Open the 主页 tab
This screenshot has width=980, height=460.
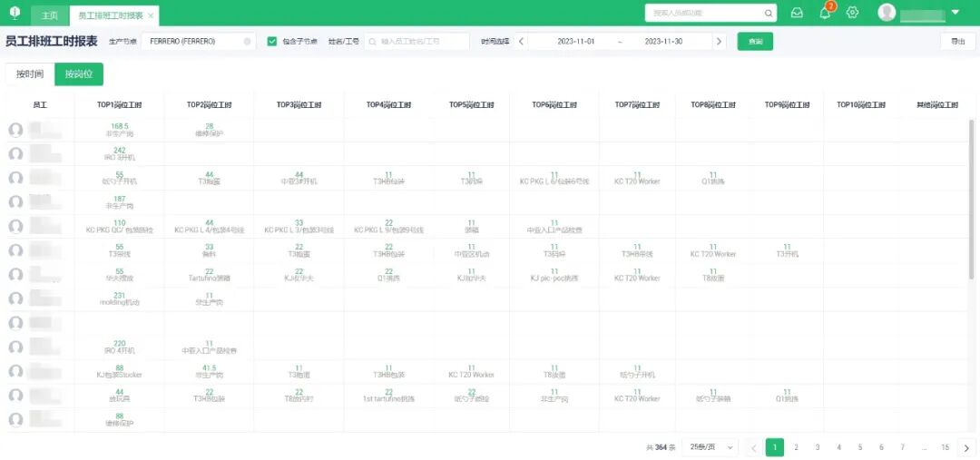pos(49,15)
